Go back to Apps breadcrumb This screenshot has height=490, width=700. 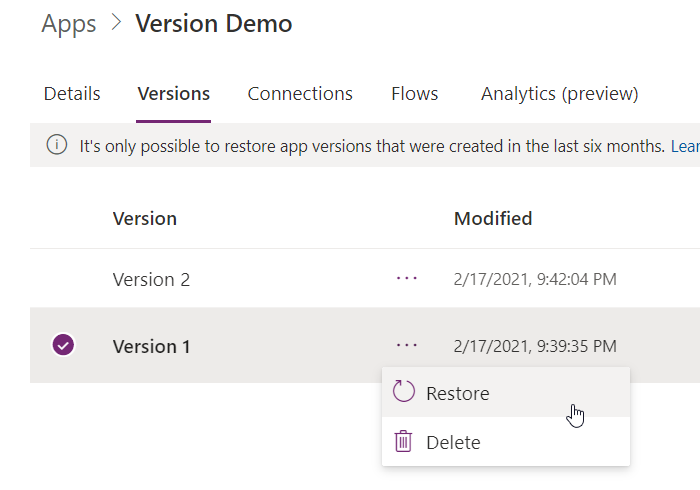click(x=69, y=24)
